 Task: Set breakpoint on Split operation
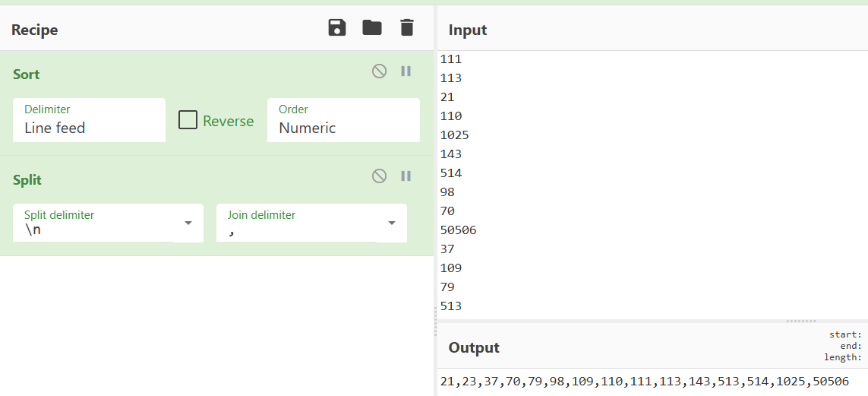tap(406, 176)
